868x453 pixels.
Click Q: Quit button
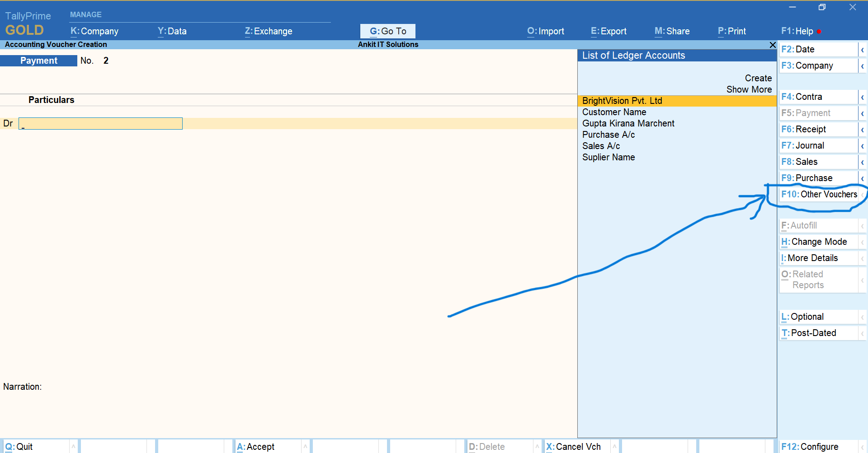coord(36,446)
